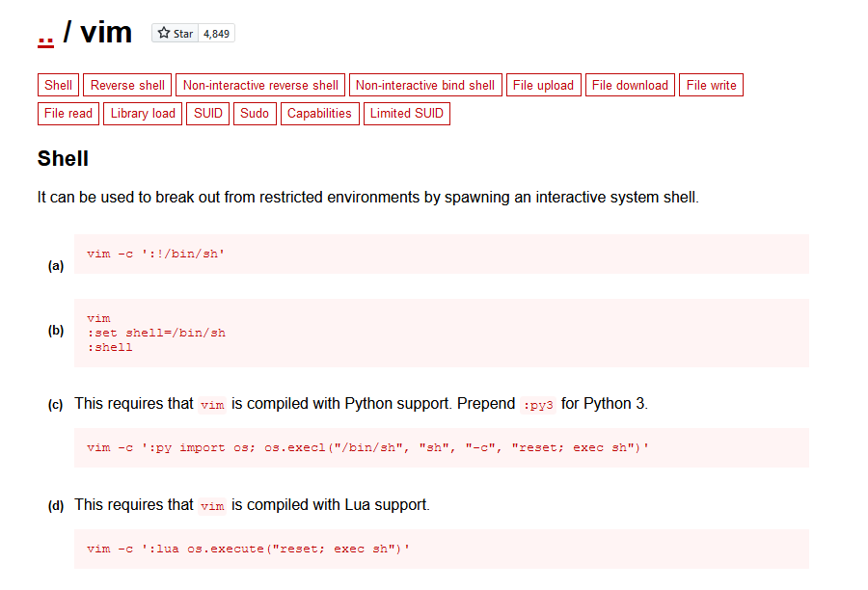Click the ':set shell=/bin/sh' code block

click(x=441, y=333)
